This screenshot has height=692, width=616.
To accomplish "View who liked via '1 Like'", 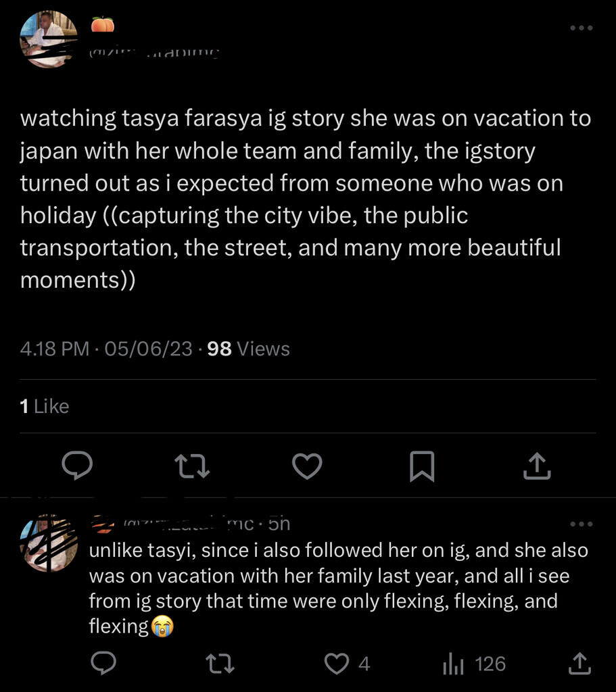I will 45,406.
